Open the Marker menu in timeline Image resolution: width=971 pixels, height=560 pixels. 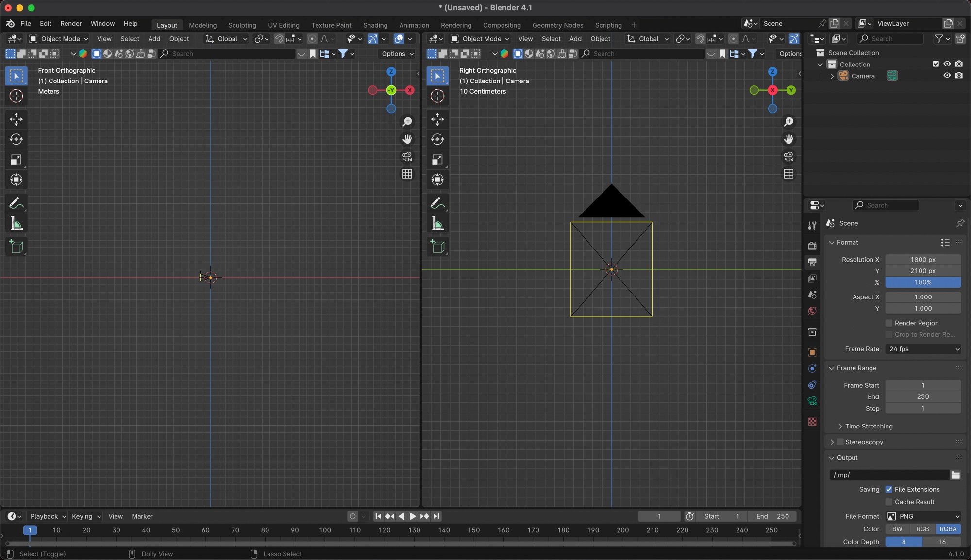(142, 517)
